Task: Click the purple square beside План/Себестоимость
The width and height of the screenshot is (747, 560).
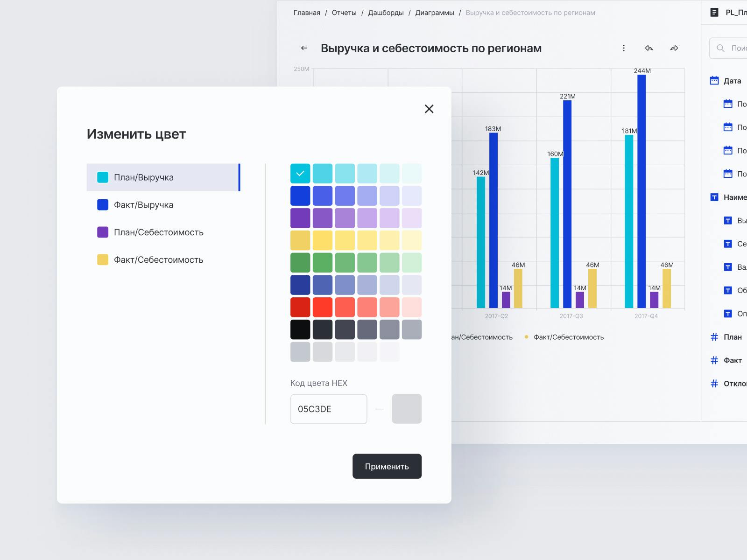Action: [x=103, y=232]
